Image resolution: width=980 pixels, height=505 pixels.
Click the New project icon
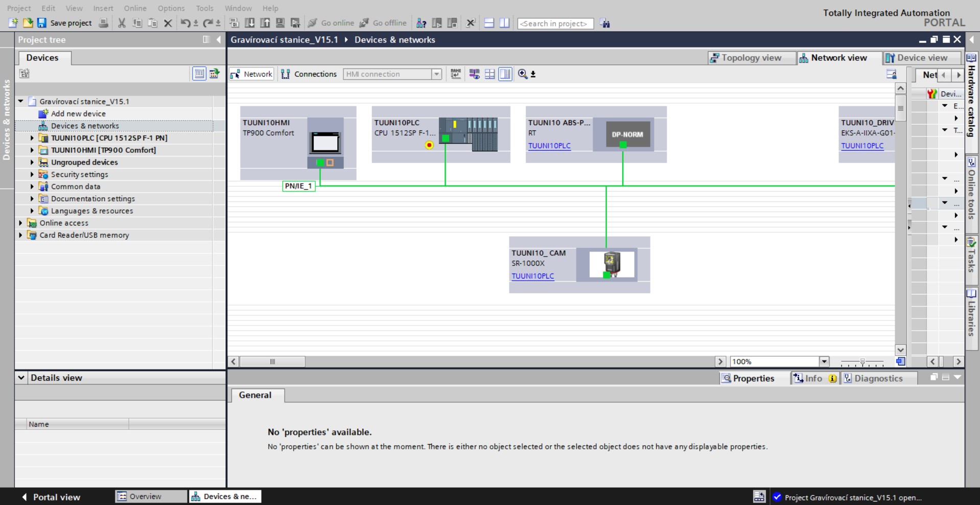13,23
